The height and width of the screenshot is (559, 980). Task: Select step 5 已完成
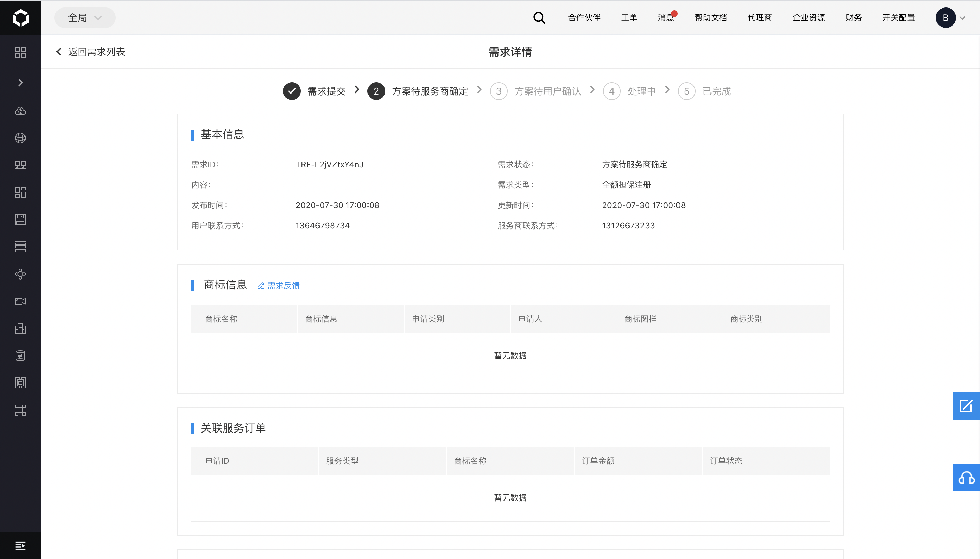pos(704,91)
